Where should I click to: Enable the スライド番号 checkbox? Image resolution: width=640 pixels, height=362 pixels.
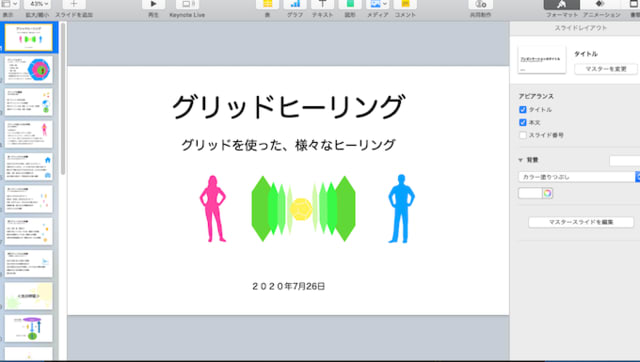click(523, 135)
